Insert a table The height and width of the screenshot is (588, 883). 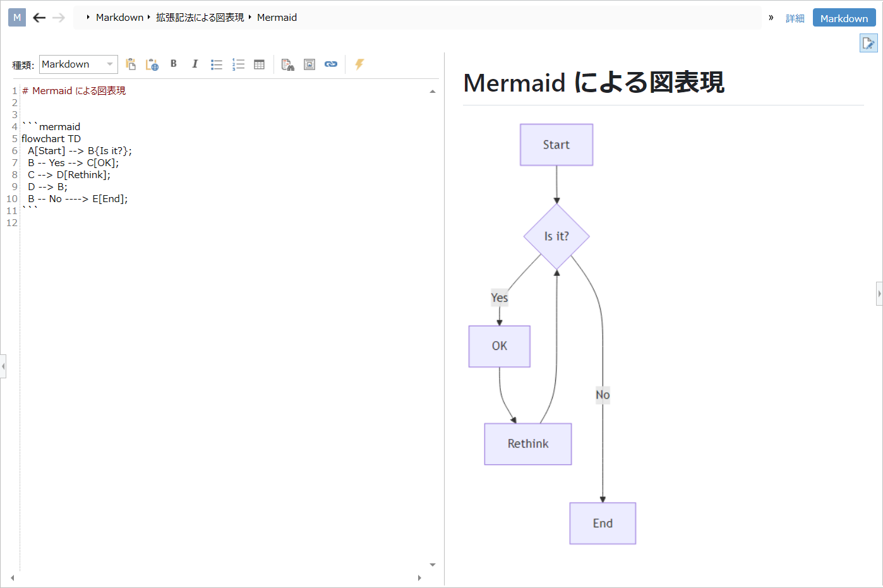click(259, 64)
